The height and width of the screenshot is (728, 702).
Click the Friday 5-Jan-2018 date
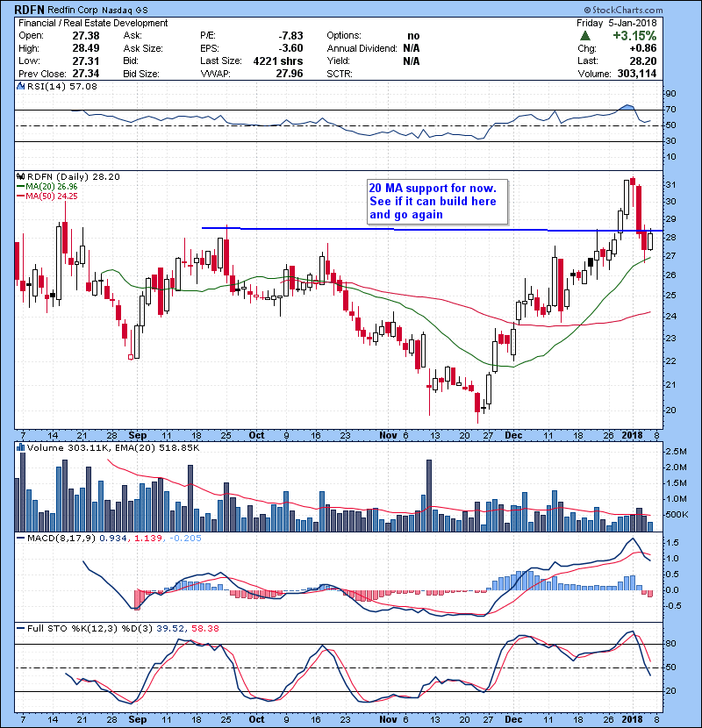[x=617, y=23]
